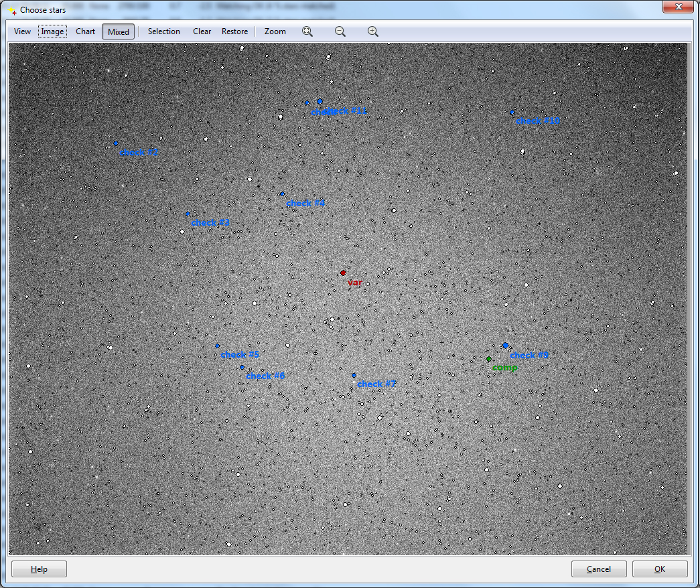
Task: Click the Cancel button
Action: coord(599,569)
